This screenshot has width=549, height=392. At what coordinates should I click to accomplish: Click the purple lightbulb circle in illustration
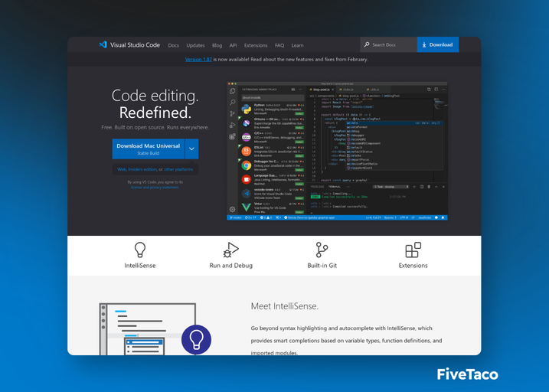pyautogui.click(x=197, y=339)
